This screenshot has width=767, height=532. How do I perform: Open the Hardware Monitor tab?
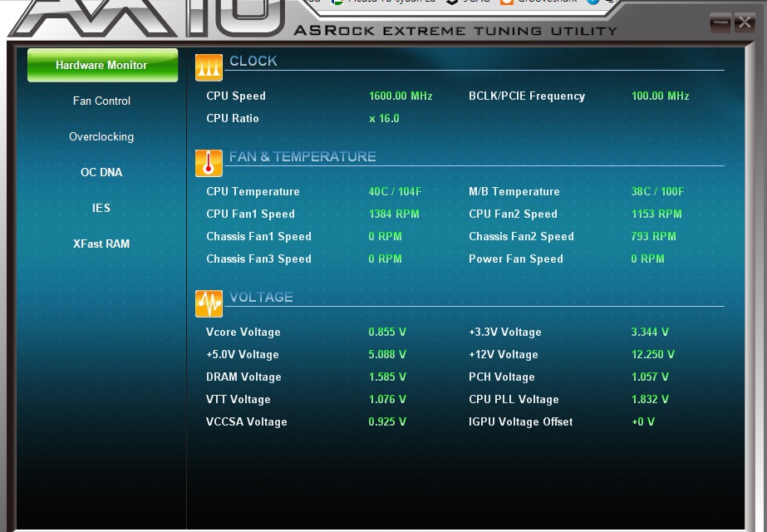102,65
